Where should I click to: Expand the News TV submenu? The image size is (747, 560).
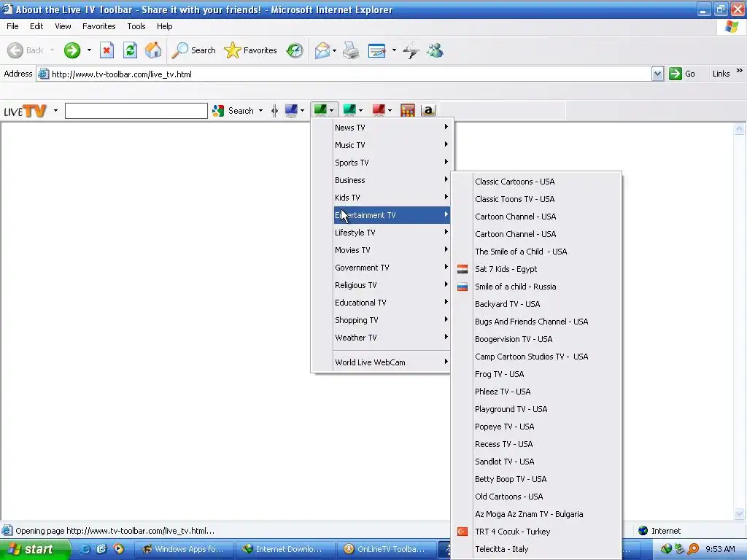pos(392,127)
